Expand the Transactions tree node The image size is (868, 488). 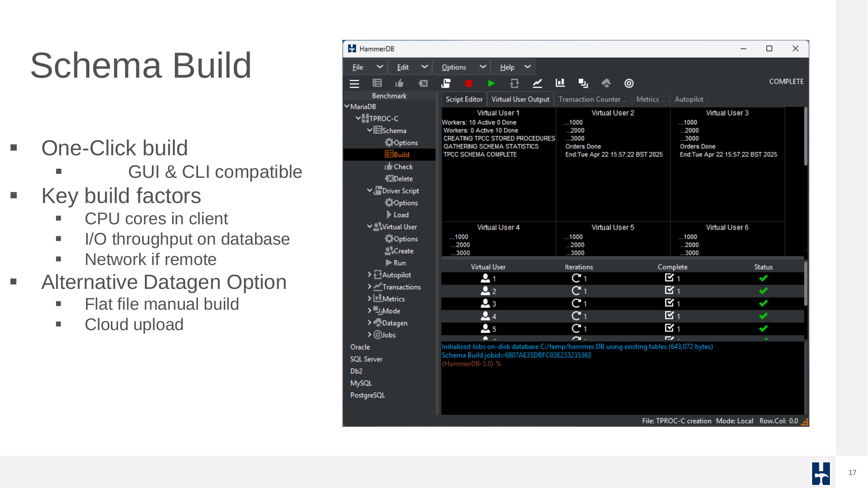[369, 287]
